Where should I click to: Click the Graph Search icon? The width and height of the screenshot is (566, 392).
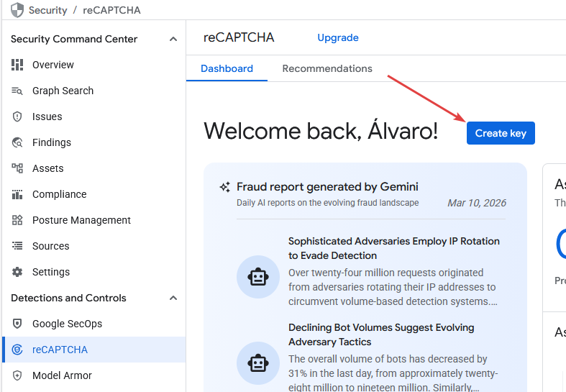(x=18, y=91)
